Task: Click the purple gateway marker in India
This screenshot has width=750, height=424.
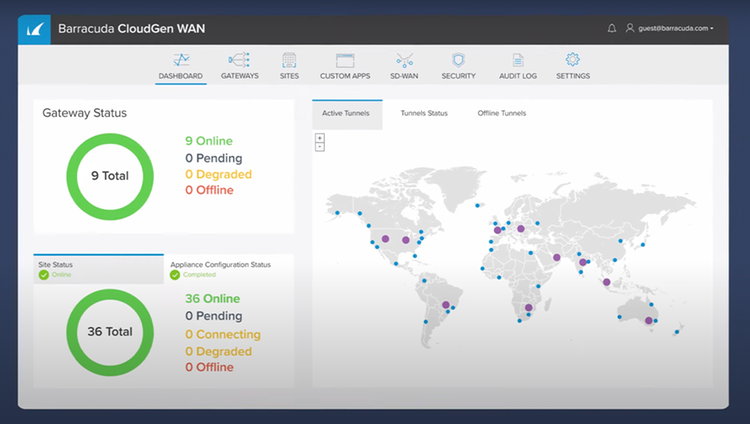Action: [583, 262]
